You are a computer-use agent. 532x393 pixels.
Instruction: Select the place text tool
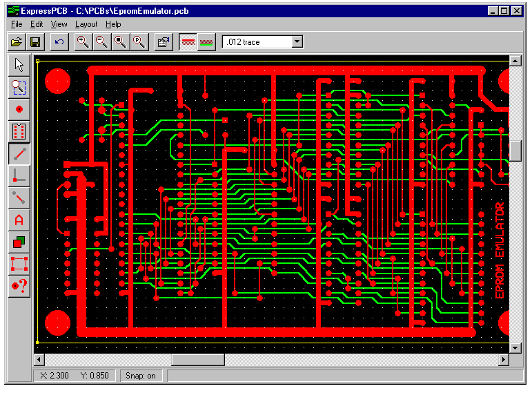click(x=19, y=220)
